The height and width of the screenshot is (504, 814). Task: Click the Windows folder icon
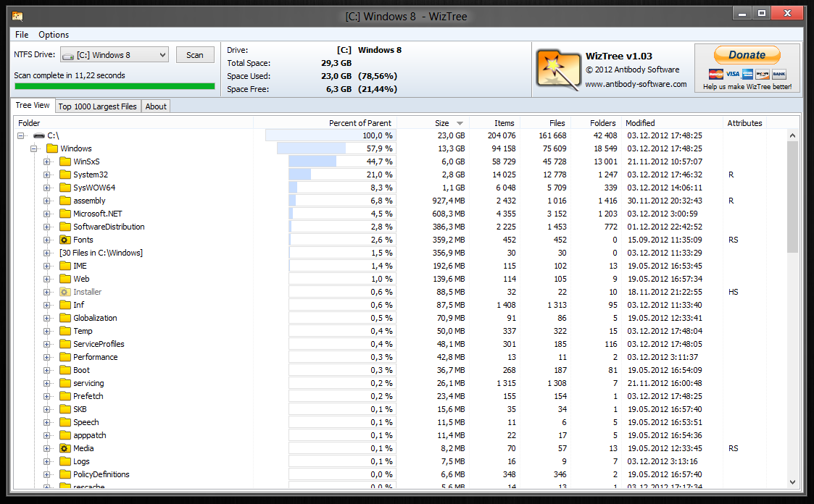pyautogui.click(x=52, y=149)
